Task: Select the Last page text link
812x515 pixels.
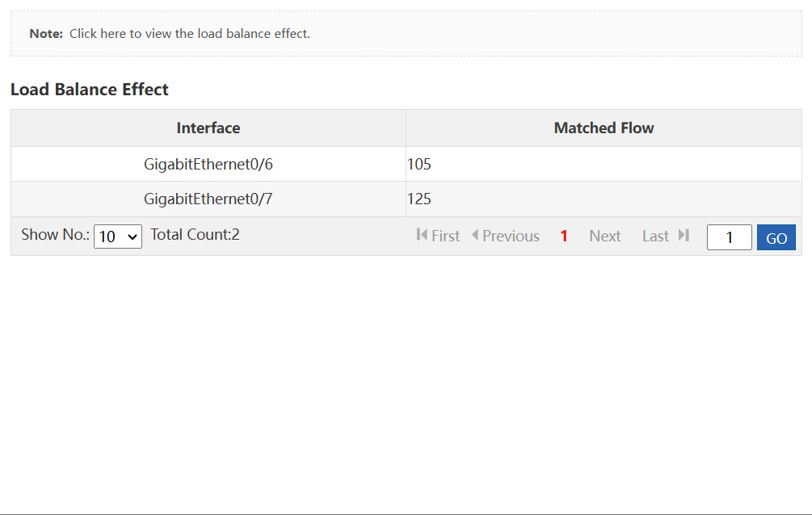Action: pos(655,236)
